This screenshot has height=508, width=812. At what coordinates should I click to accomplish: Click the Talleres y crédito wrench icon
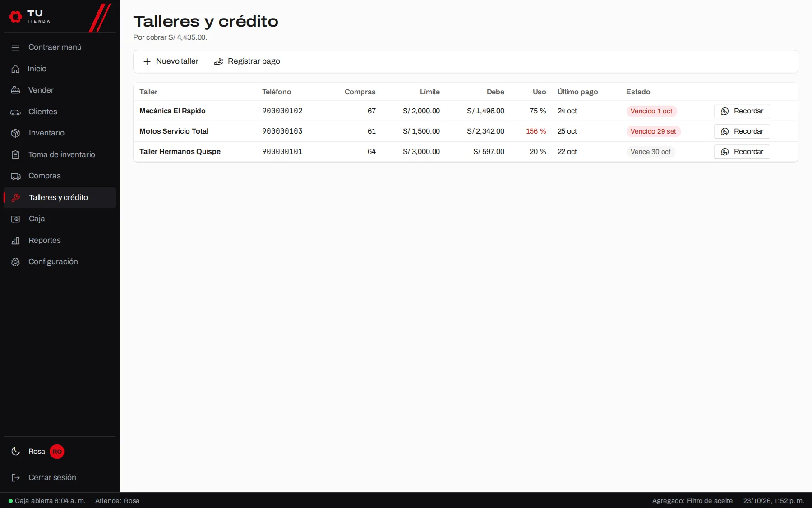tap(16, 198)
